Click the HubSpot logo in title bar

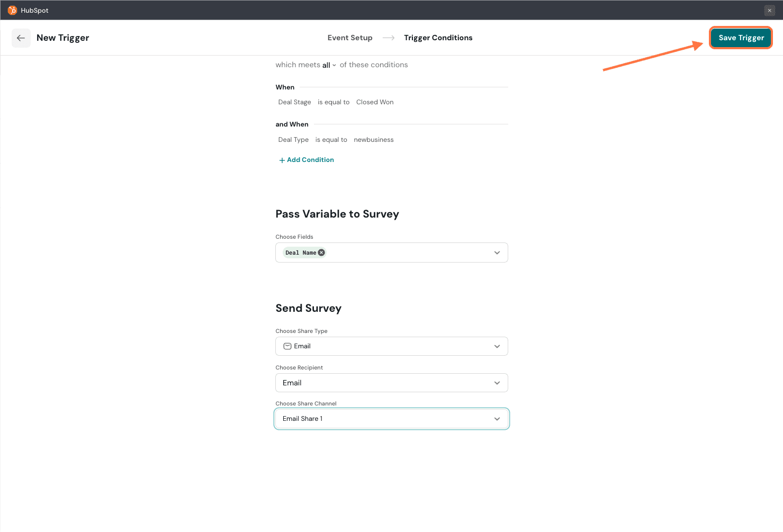[12, 11]
